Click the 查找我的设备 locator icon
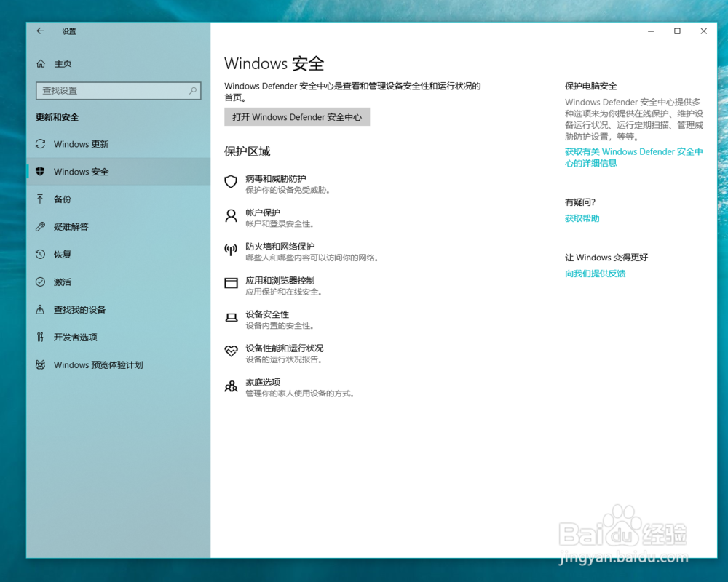Image resolution: width=728 pixels, height=582 pixels. coord(40,310)
